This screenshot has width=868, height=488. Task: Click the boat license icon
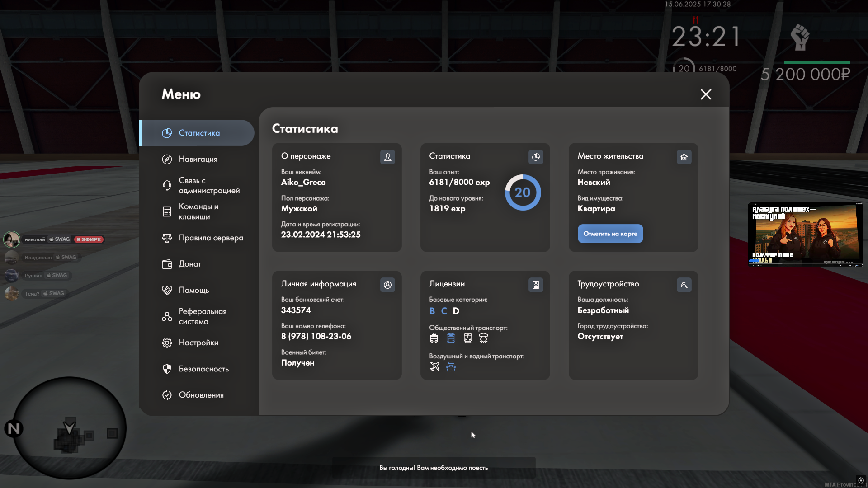pyautogui.click(x=451, y=366)
